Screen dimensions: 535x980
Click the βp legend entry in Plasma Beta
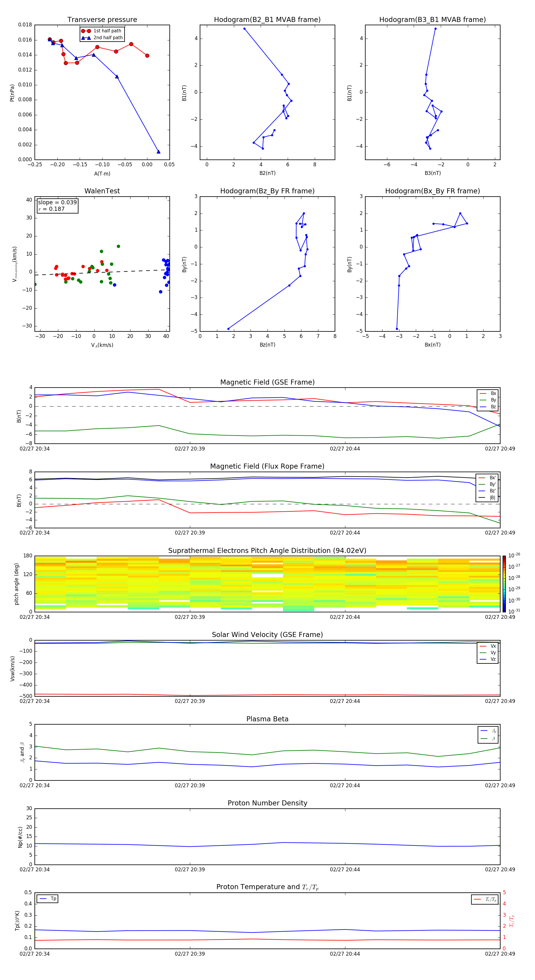pos(488,731)
